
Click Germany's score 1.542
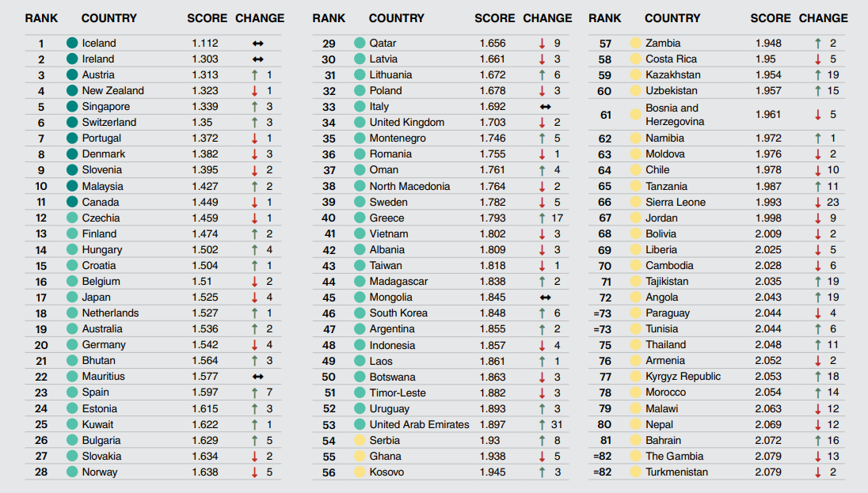[205, 345]
